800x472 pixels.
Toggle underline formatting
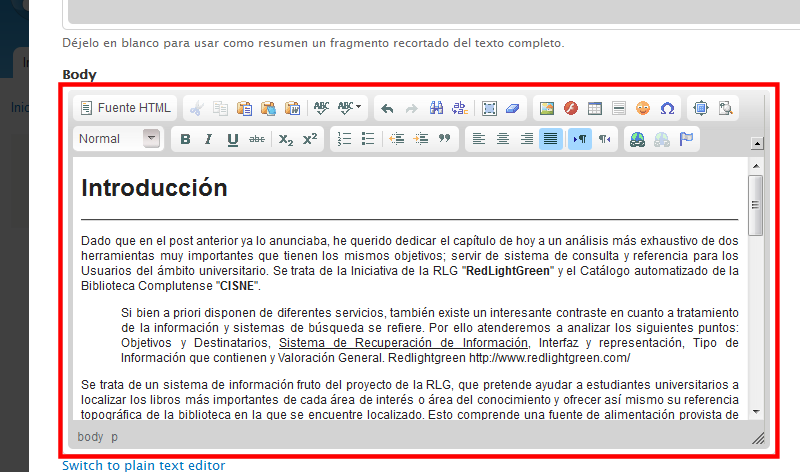coord(233,139)
